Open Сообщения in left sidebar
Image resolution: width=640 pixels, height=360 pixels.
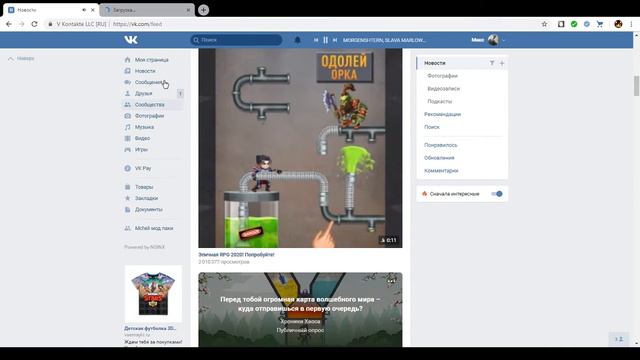pyautogui.click(x=149, y=82)
